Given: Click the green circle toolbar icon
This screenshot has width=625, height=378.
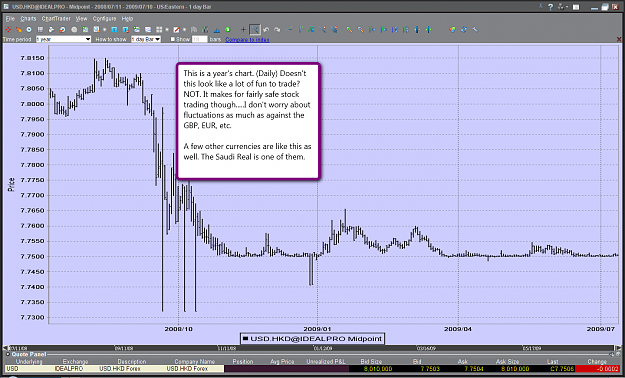Looking at the screenshot, I should (228, 30).
